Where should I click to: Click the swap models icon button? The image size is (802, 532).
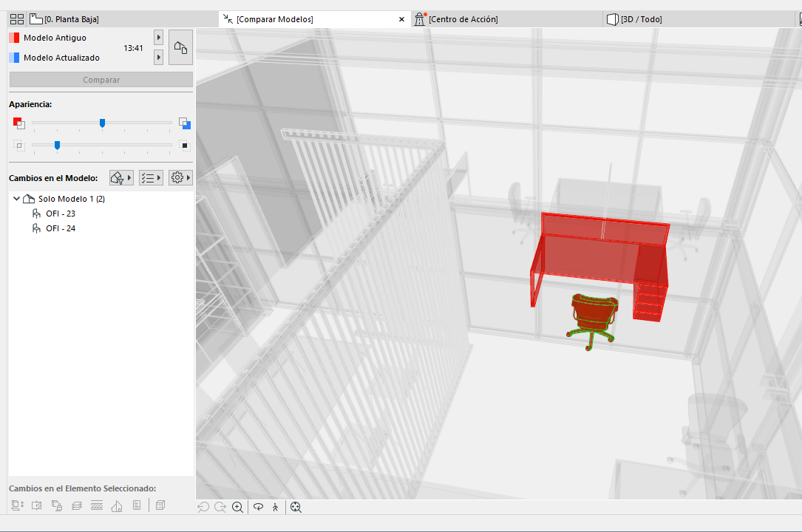click(x=180, y=47)
